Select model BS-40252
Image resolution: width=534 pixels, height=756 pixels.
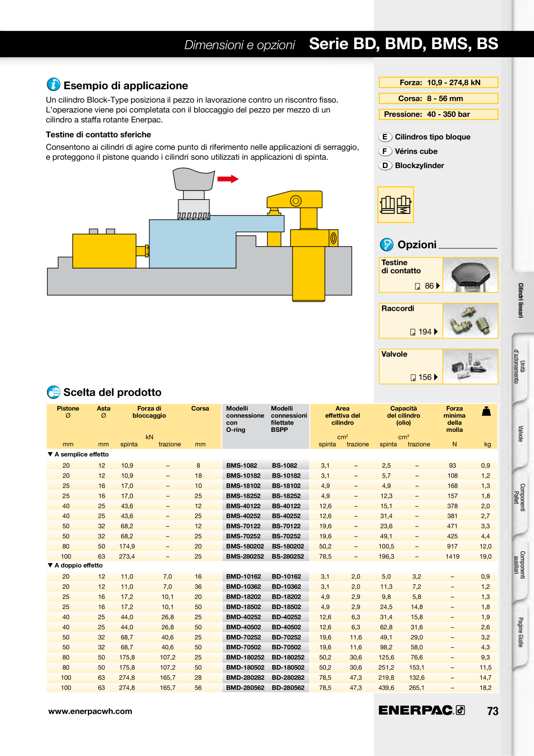(286, 516)
